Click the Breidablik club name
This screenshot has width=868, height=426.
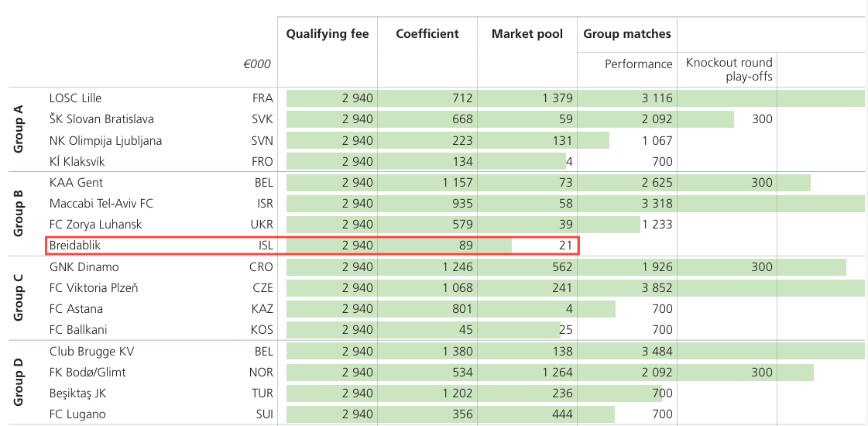(75, 245)
